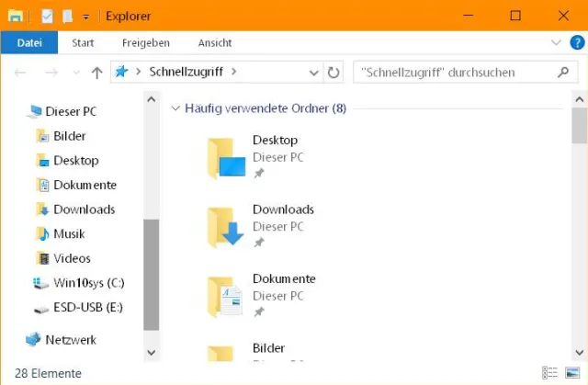
Task: Open the Downloads folder icon in main pane
Action: (225, 226)
